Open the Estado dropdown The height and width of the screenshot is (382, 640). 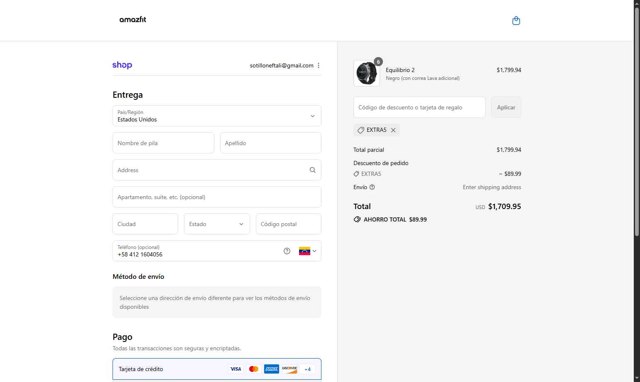(x=217, y=224)
